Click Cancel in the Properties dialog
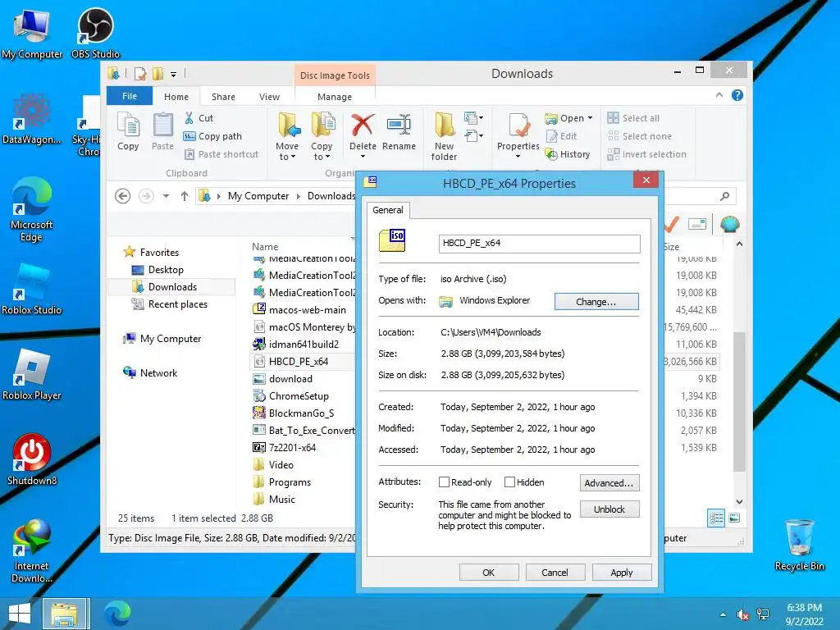This screenshot has width=840, height=630. (555, 572)
